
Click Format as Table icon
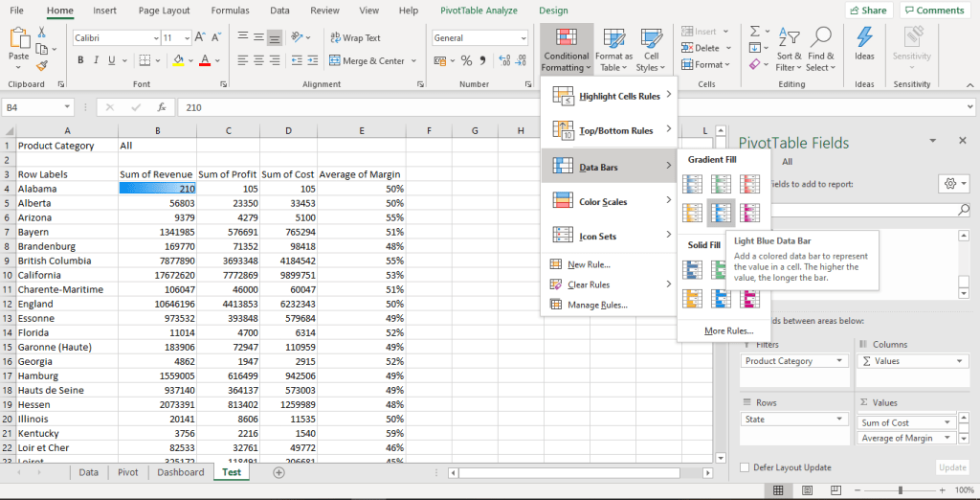(x=613, y=48)
